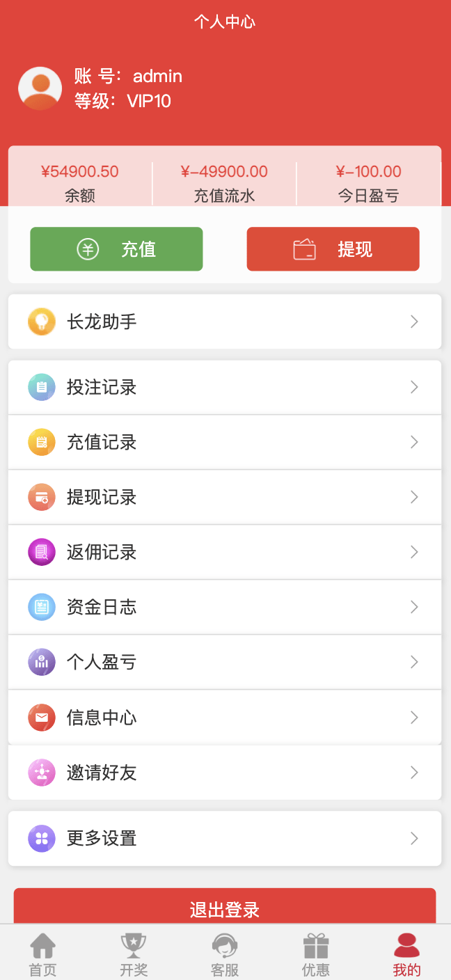Image resolution: width=451 pixels, height=980 pixels.
Task: Click the 投注记录 clipboard icon
Action: (x=42, y=387)
